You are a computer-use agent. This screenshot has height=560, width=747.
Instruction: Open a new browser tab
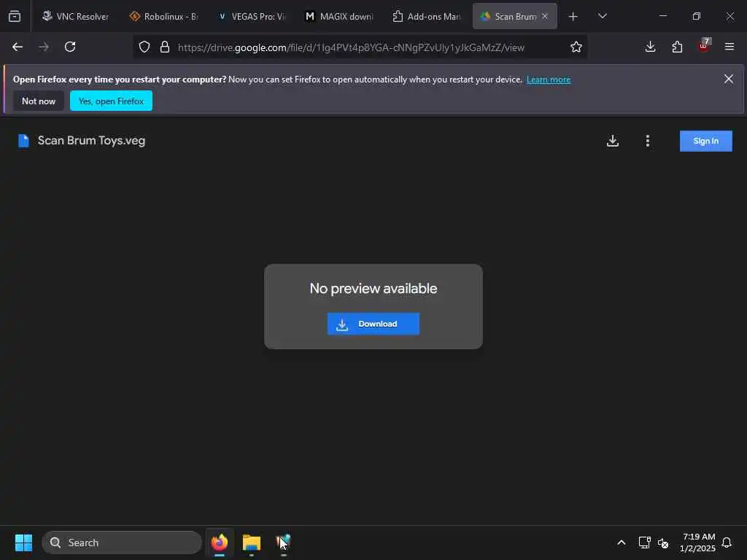pos(573,16)
